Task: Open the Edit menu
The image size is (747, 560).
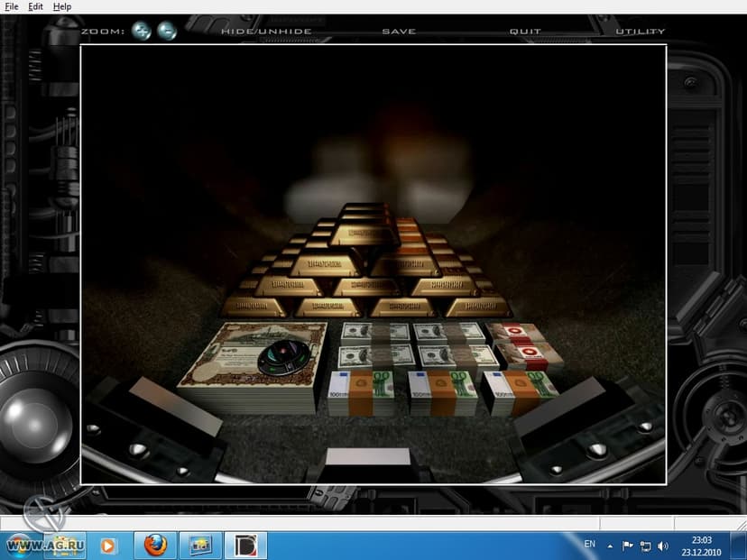Action: point(35,6)
